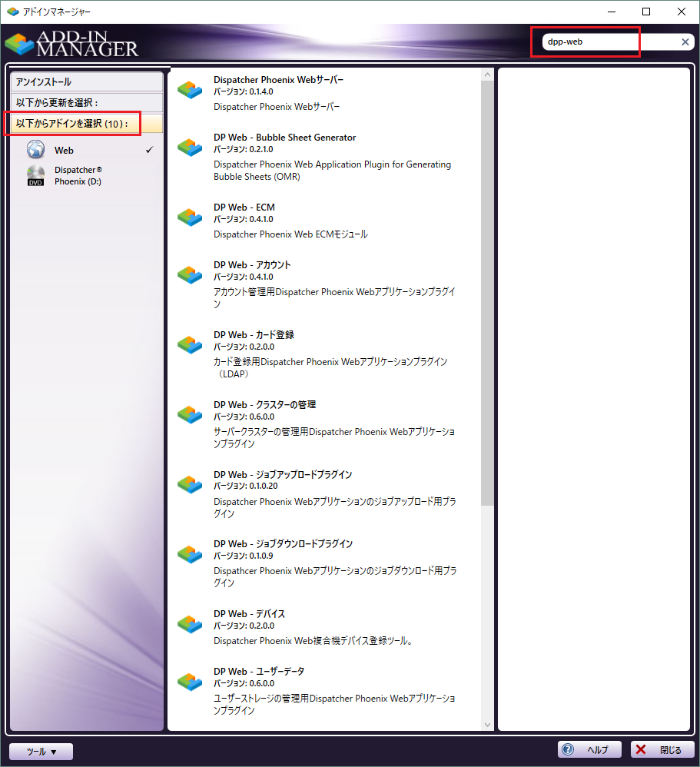Open the 以下から更新を選択 section
The image size is (700, 767).
coord(87,103)
